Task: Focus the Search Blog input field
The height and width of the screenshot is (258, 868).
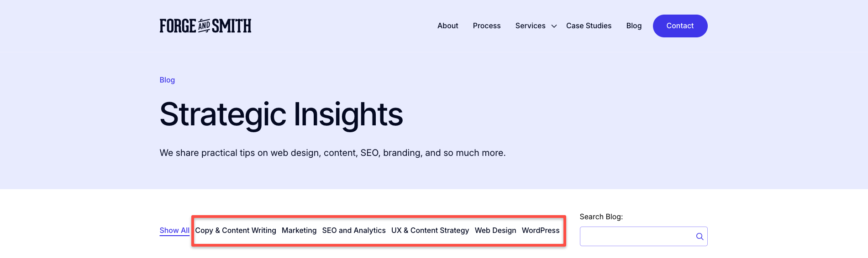Action: click(636, 237)
